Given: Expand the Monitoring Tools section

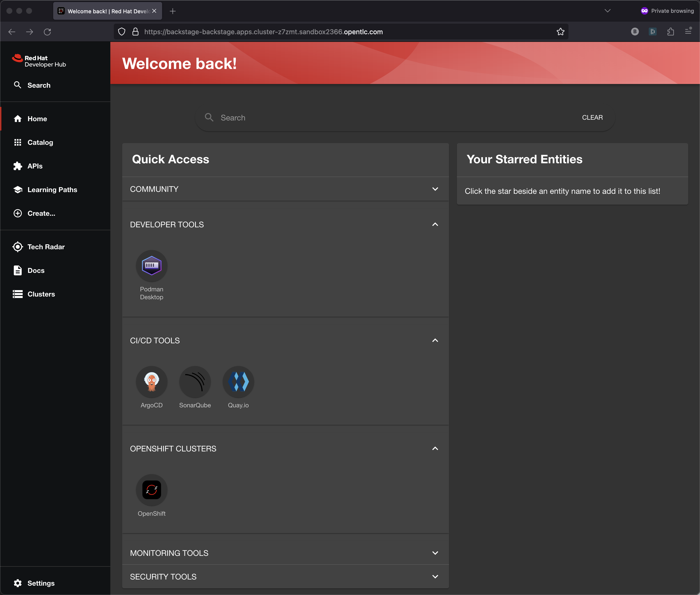Looking at the screenshot, I should click(x=435, y=553).
